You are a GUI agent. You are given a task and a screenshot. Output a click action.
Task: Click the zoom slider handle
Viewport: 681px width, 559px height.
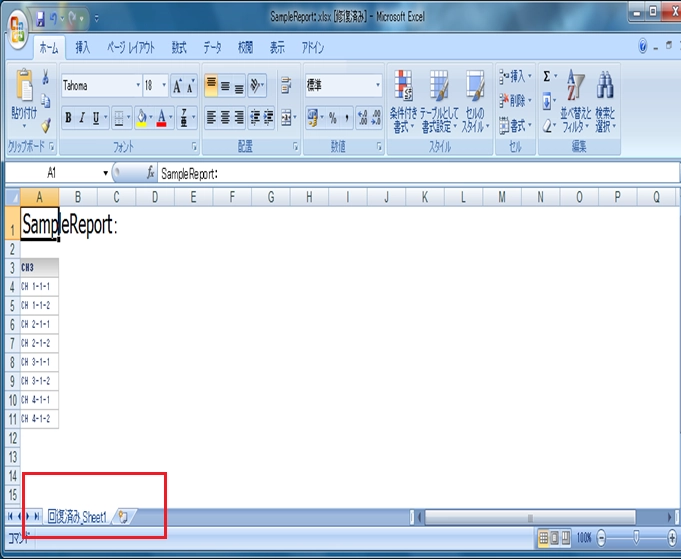[636, 538]
